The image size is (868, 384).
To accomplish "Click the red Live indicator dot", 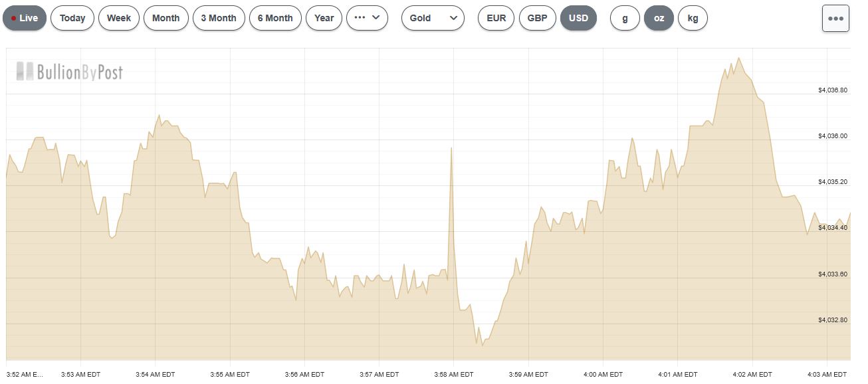I will (x=13, y=19).
